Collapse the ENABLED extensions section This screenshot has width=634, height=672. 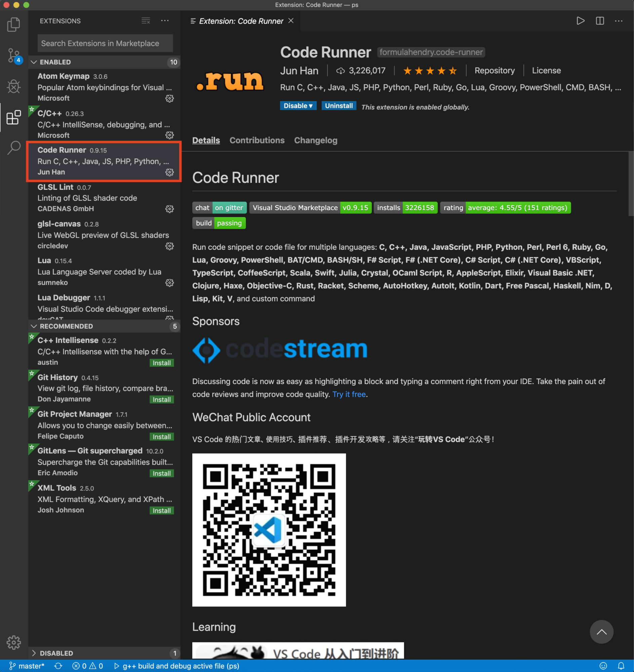pyautogui.click(x=104, y=62)
